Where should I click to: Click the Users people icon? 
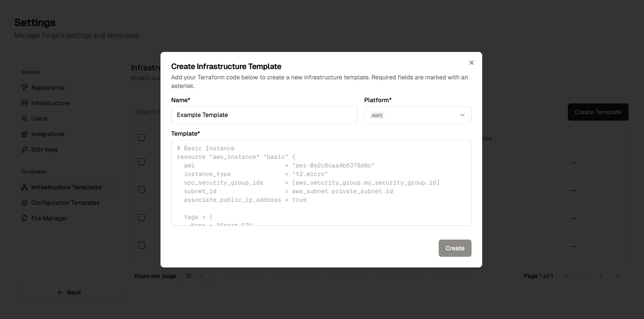point(24,119)
